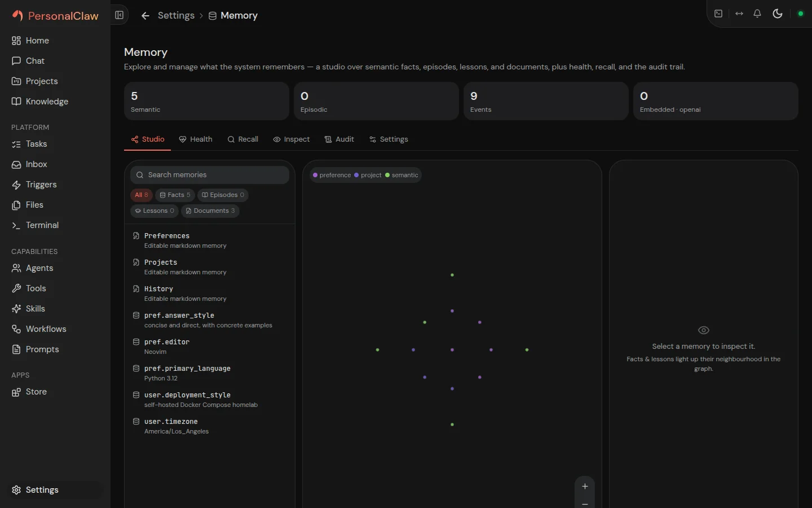Open Tools in the sidebar

click(x=55, y=288)
